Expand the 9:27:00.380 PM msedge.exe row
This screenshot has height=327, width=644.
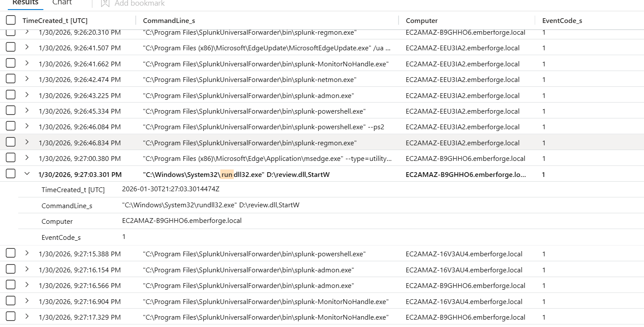pos(27,158)
